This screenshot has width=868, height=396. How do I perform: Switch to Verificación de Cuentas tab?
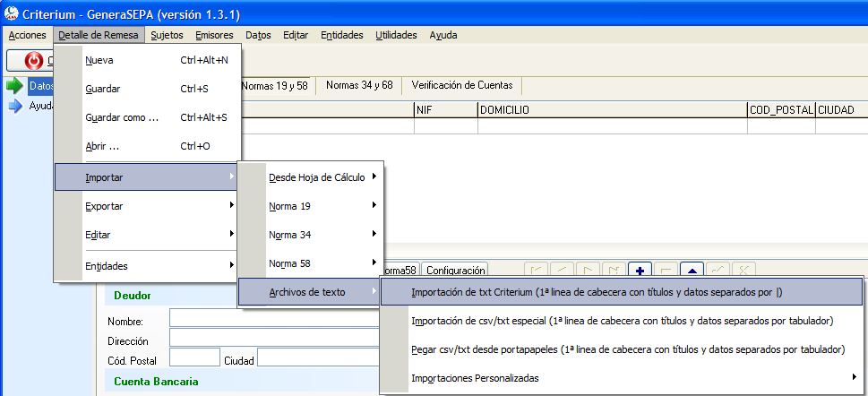pyautogui.click(x=462, y=85)
